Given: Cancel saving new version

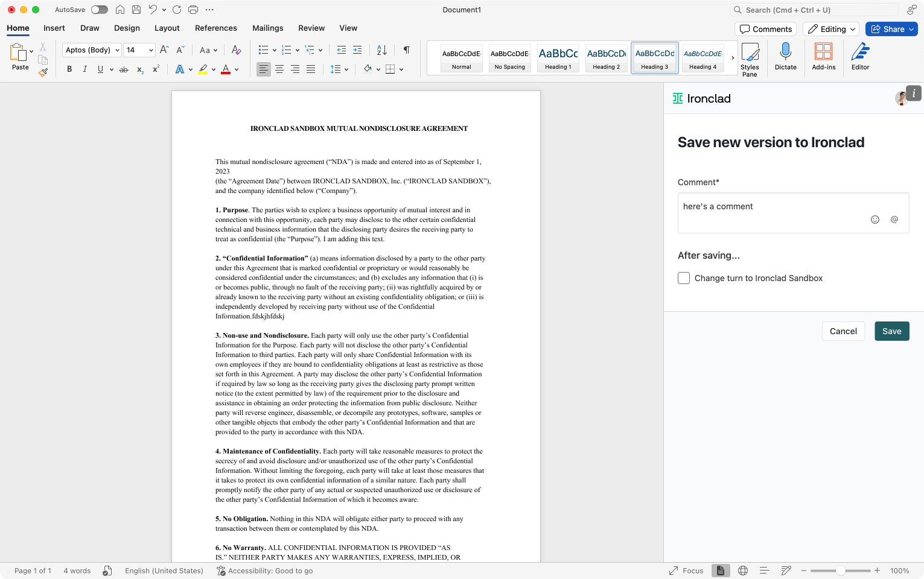Looking at the screenshot, I should (843, 331).
